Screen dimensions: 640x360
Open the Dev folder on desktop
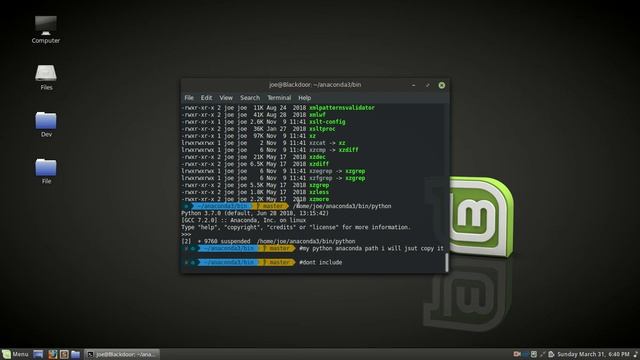[46, 124]
